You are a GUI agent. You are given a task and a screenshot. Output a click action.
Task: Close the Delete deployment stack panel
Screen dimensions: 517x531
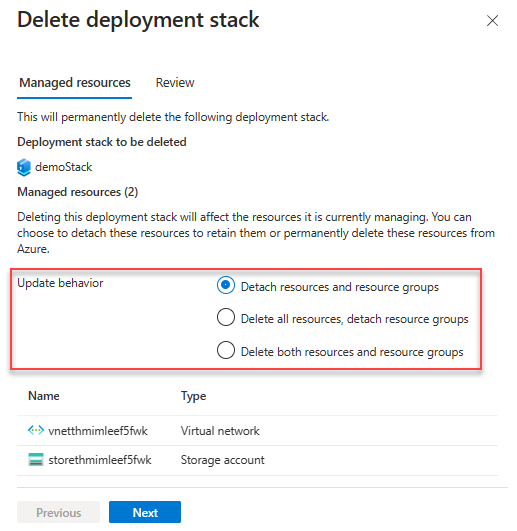[492, 21]
